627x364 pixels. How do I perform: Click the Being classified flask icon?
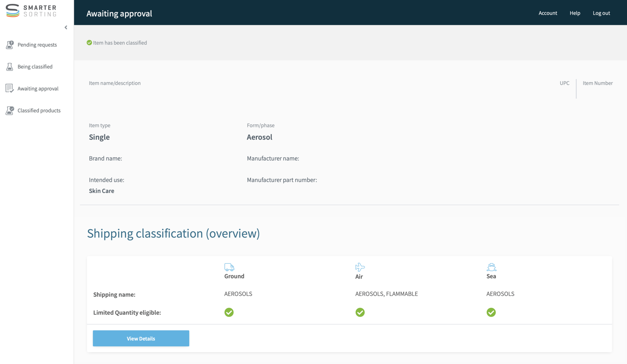tap(10, 67)
